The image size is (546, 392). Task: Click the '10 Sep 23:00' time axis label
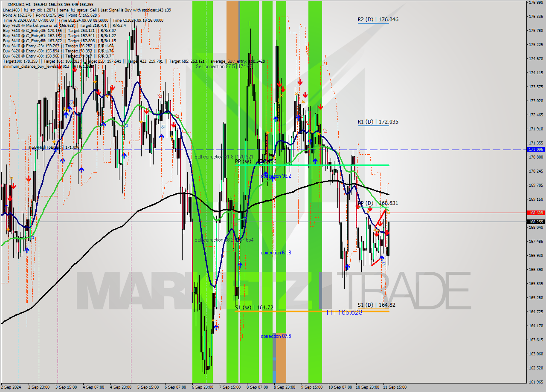[x=367, y=387]
